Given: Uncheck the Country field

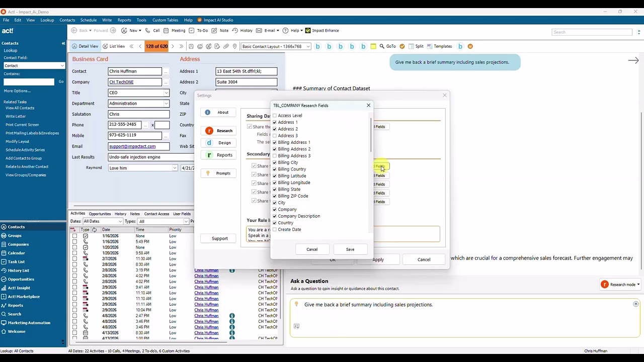Looking at the screenshot, I should point(275,223).
